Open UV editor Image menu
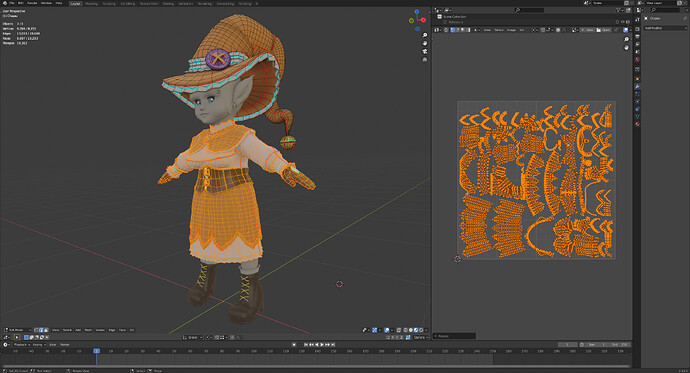 511,30
